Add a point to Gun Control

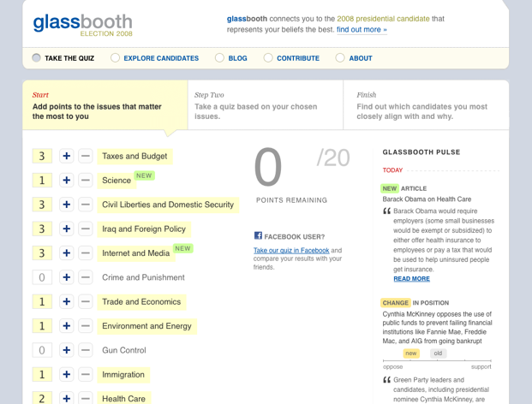[x=67, y=350]
